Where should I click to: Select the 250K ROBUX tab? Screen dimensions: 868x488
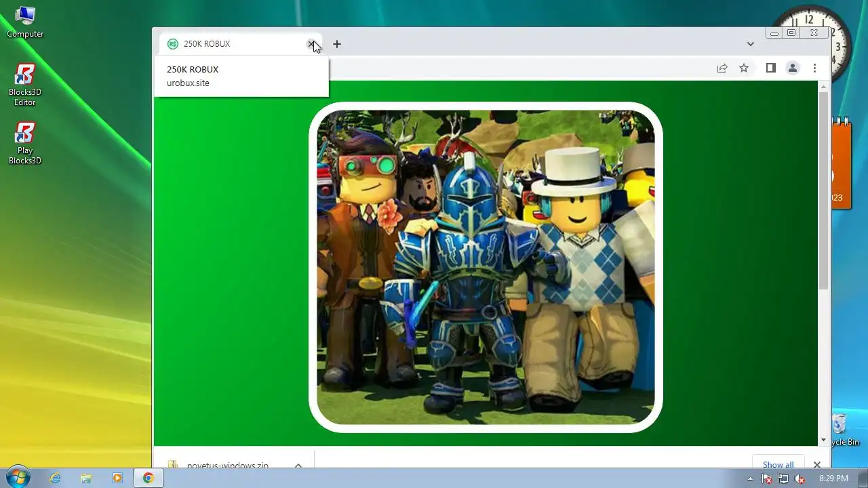pos(241,44)
